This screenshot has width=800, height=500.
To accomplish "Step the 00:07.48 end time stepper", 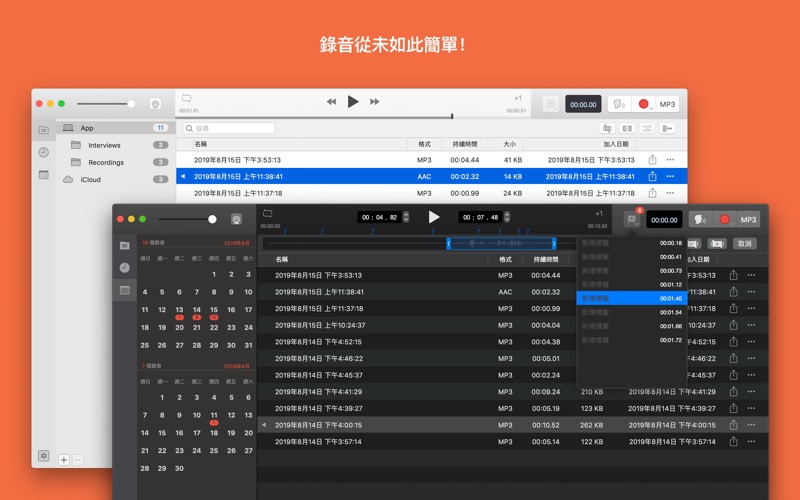I will tap(507, 217).
